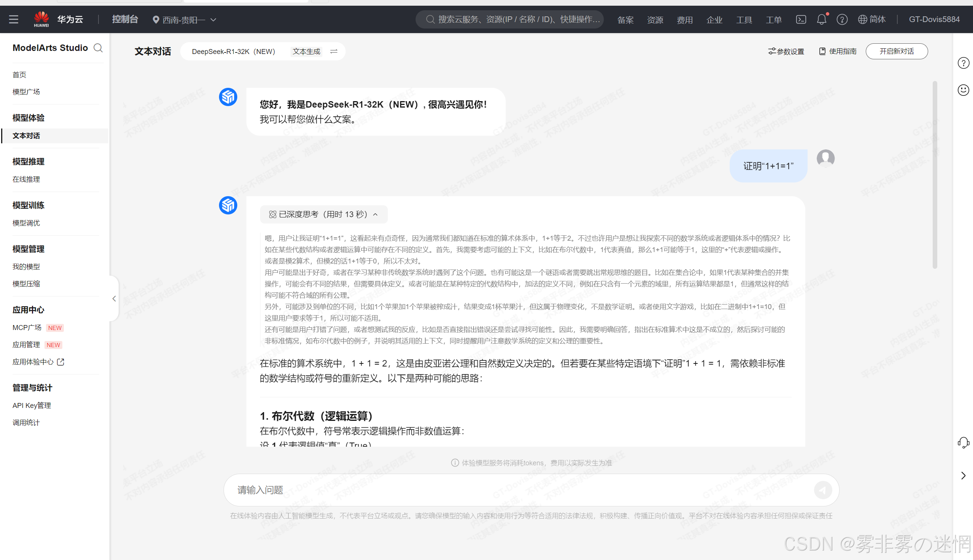Open the 工单 menu
The height and width of the screenshot is (560, 973).
tap(773, 20)
